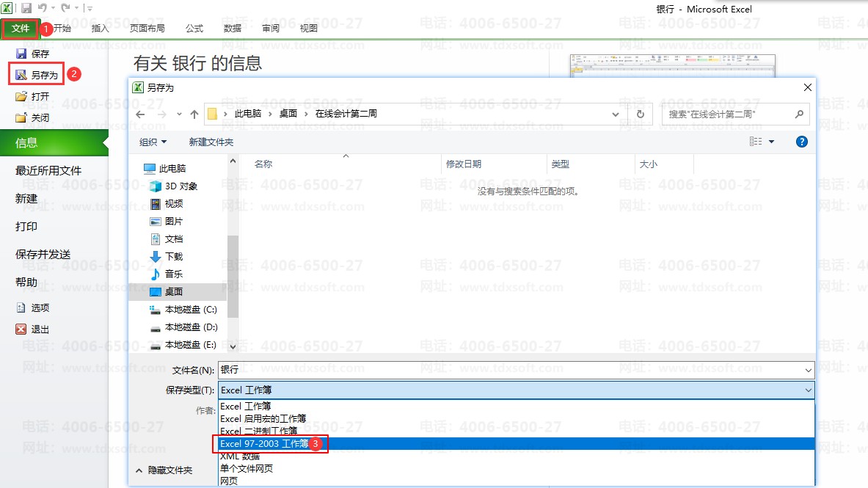
Task: Click the undo arrow in title bar
Action: pyautogui.click(x=43, y=9)
